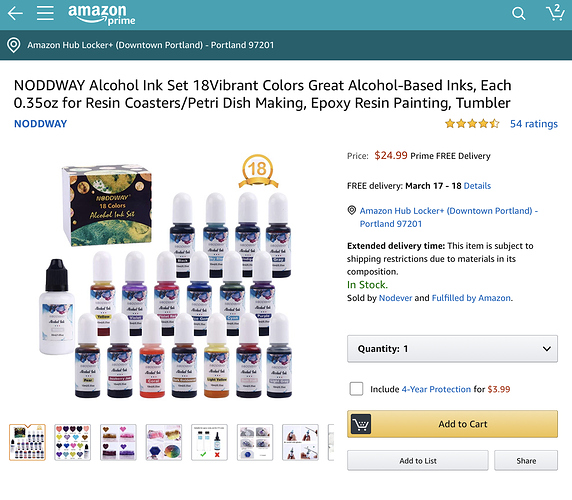Go back with the arrow icon
Image resolution: width=572 pixels, height=500 pixels.
[x=15, y=13]
